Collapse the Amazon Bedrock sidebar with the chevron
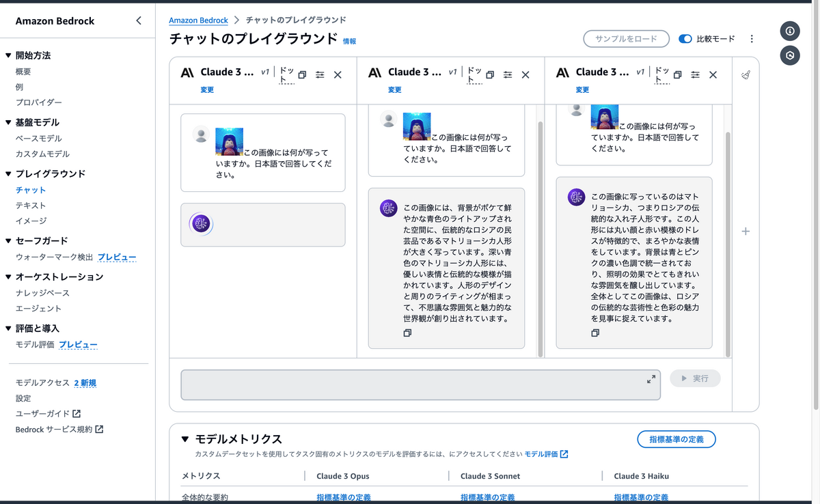The width and height of the screenshot is (820, 504). pyautogui.click(x=139, y=20)
